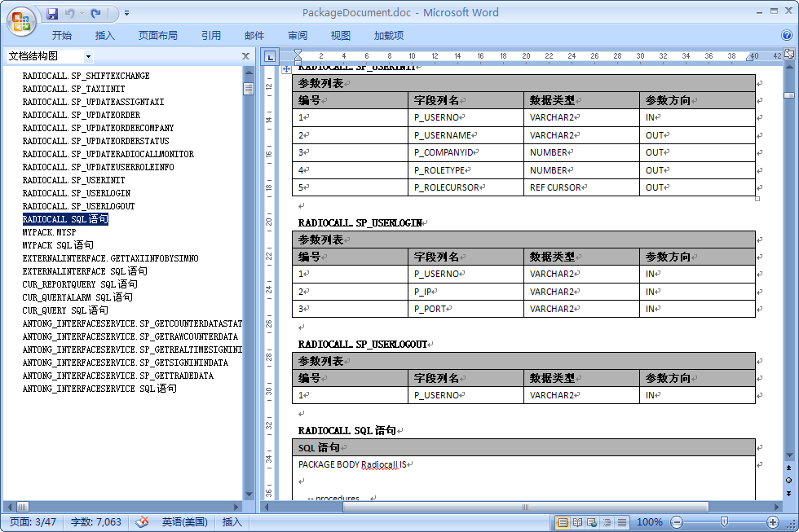Image resolution: width=799 pixels, height=532 pixels.
Task: Click the Select Browse Object icon
Action: [x=789, y=481]
